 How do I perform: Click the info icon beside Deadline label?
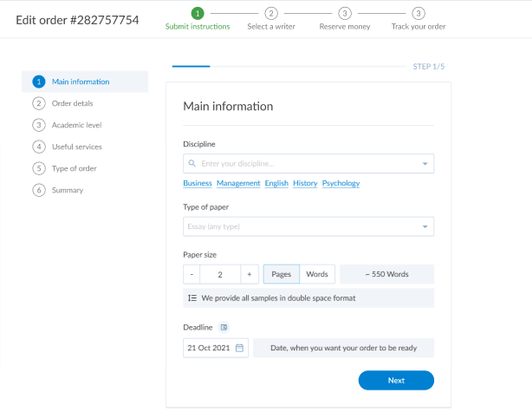[224, 327]
